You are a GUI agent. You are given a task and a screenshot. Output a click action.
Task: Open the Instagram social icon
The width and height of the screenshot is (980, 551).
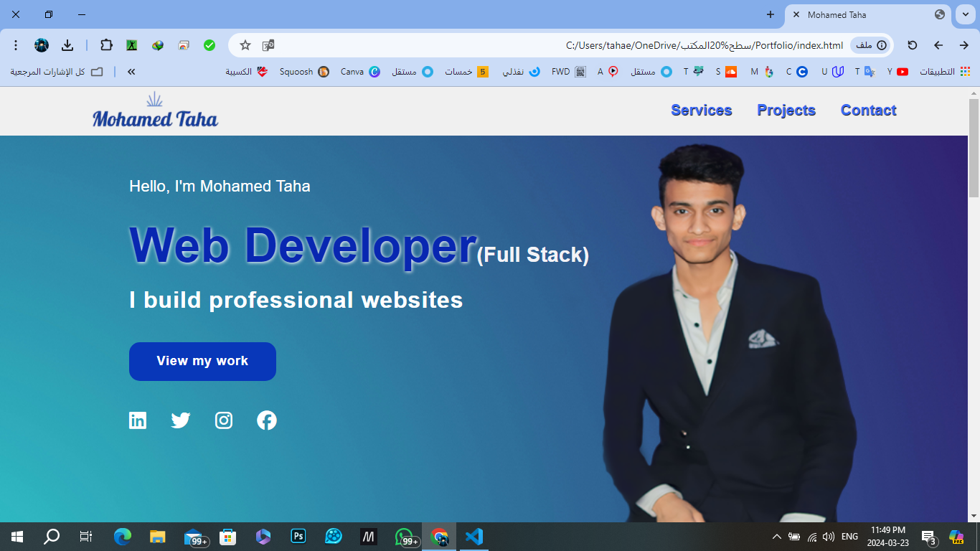point(224,420)
